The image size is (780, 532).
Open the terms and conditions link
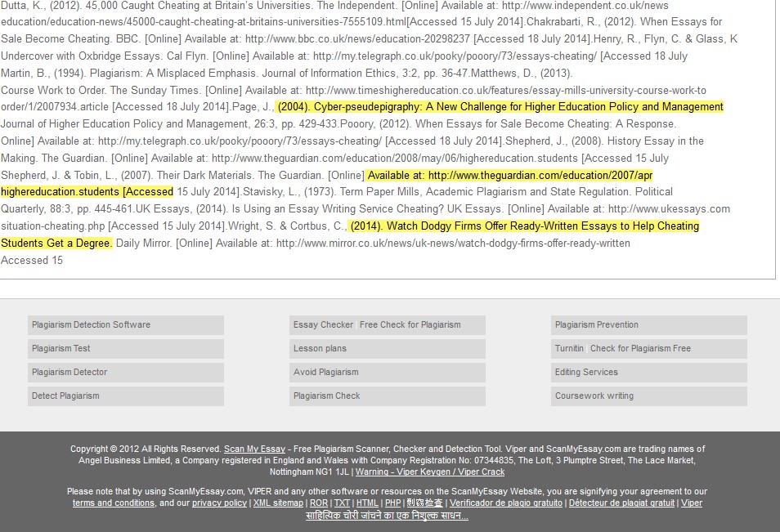point(114,503)
